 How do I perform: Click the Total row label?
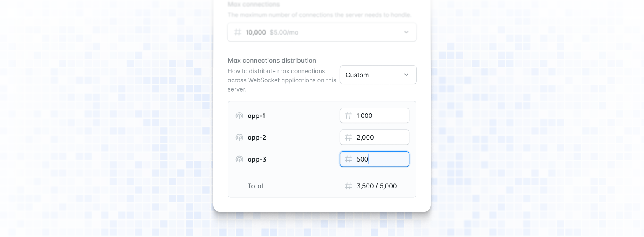point(255,186)
